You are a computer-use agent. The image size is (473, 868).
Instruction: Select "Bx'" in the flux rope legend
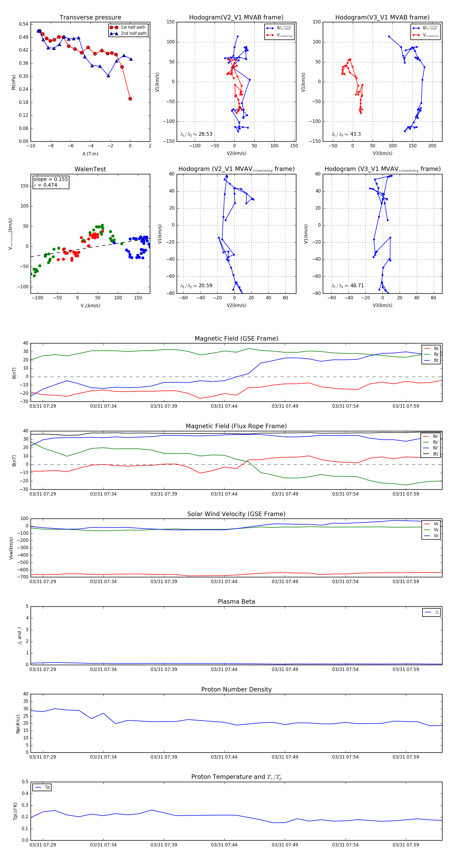431,436
